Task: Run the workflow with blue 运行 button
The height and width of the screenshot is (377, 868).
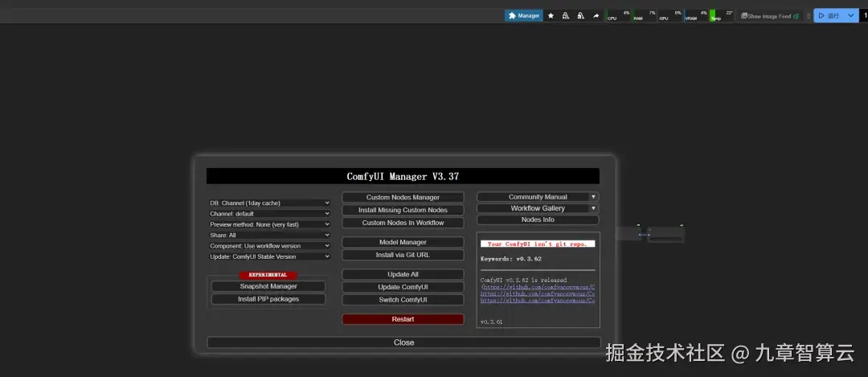Action: coord(828,16)
